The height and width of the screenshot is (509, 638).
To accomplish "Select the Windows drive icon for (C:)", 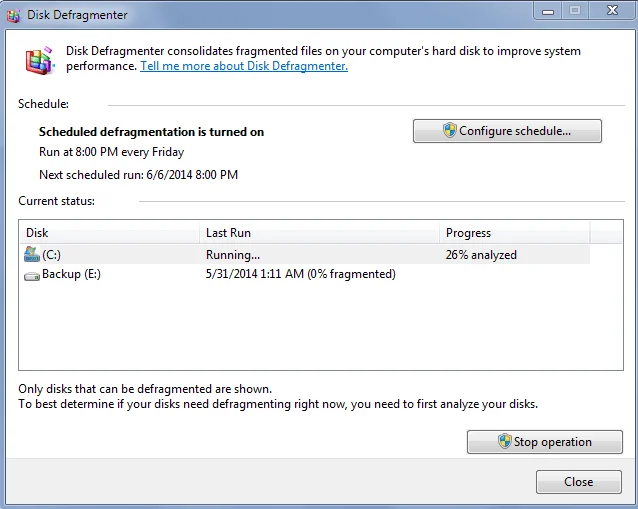I will click(x=32, y=254).
